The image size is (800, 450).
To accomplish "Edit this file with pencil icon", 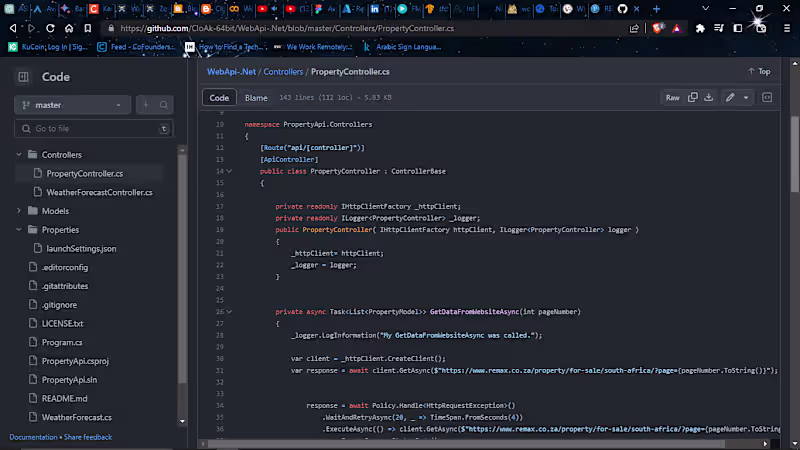I will (x=730, y=98).
